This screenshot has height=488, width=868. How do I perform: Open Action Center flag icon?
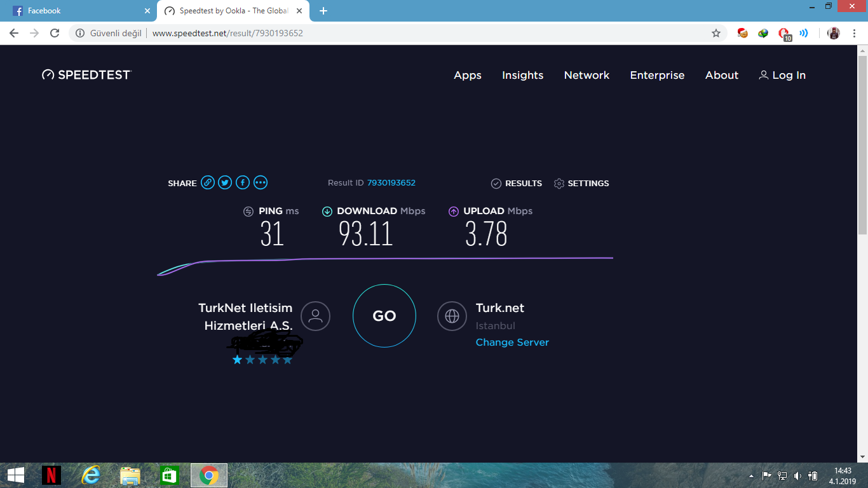767,475
